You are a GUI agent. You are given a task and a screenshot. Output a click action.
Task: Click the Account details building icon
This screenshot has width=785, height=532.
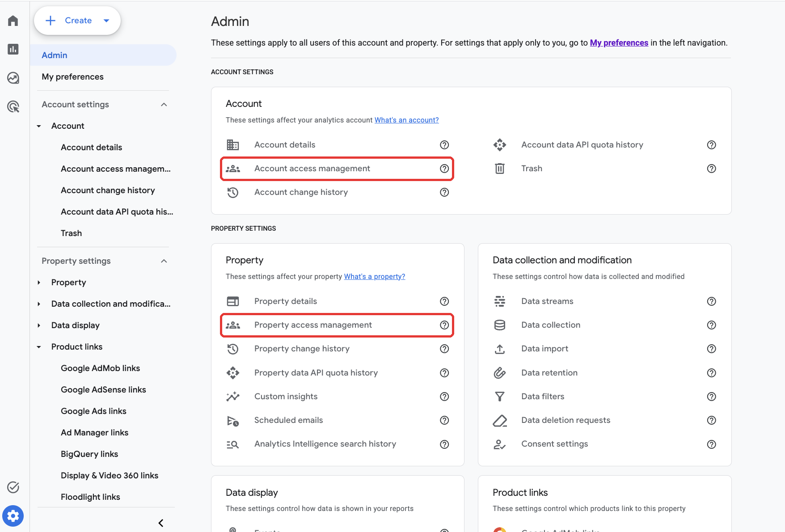click(233, 145)
